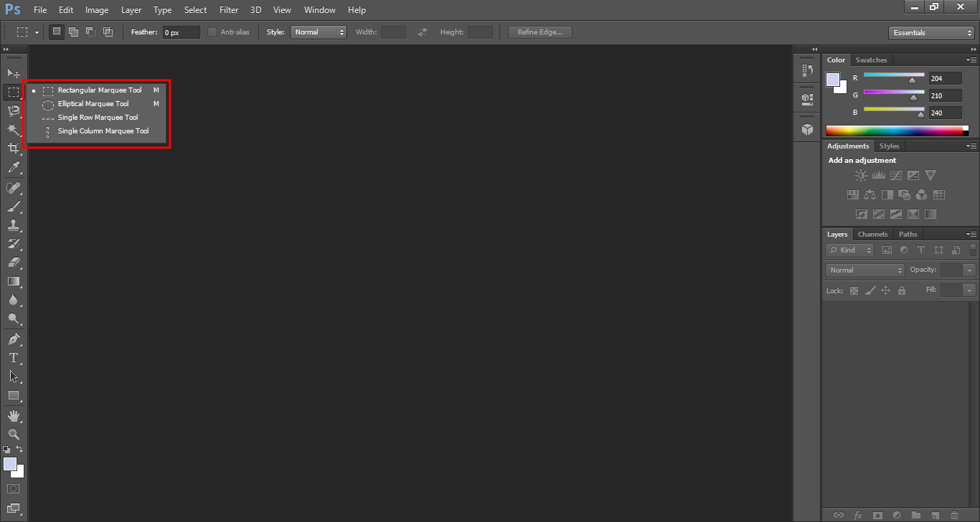Add a Color Balance adjustment
The height and width of the screenshot is (522, 980).
(x=870, y=194)
